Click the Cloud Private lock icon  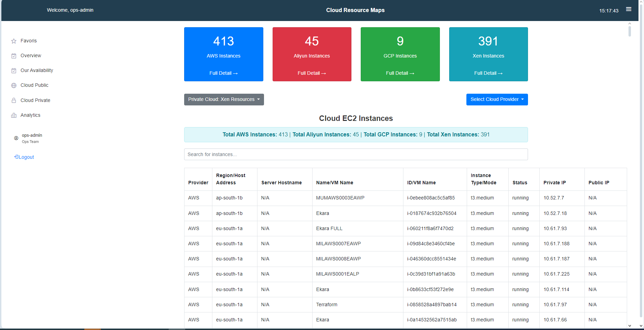[x=14, y=100]
